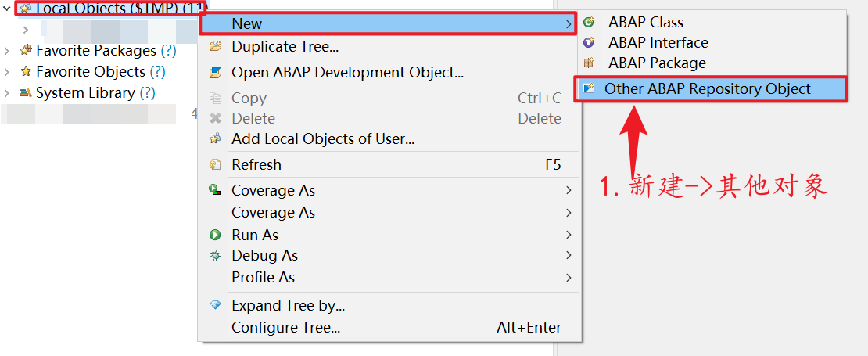Click the Duplicate Tree icon
This screenshot has width=868, height=356.
[215, 46]
